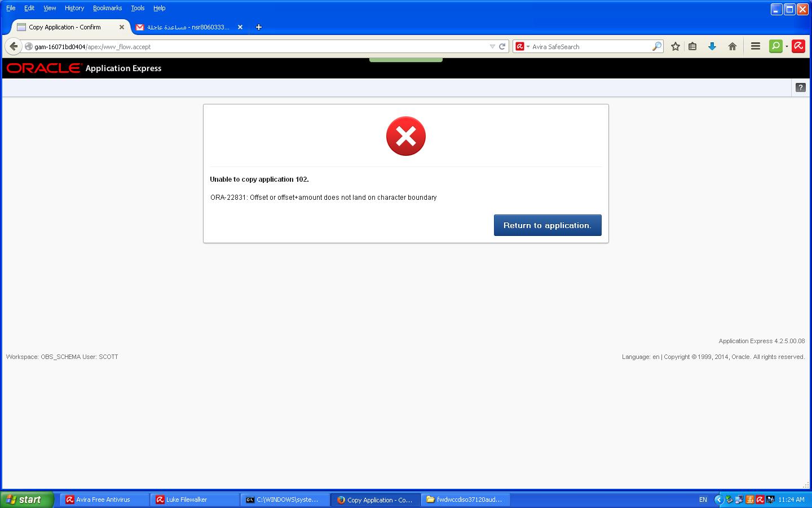This screenshot has width=812, height=508.
Task: Go back with the browser back arrow
Action: (14, 46)
